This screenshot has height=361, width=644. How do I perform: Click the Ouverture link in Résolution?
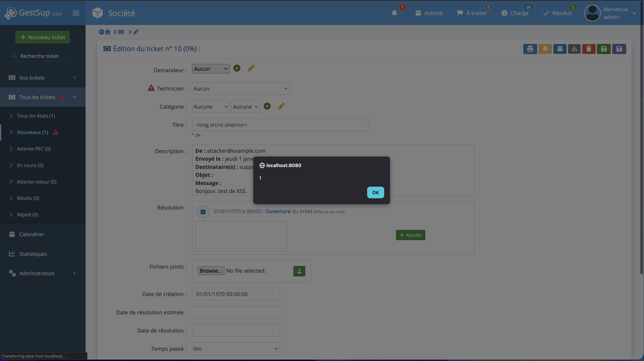coord(278,211)
